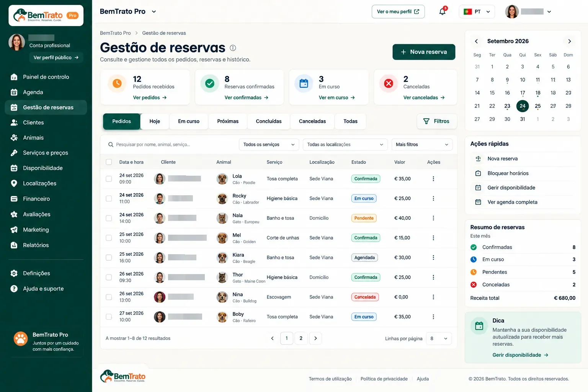Click Ver perfil público button
This screenshot has height=392, width=588.
pos(56,57)
